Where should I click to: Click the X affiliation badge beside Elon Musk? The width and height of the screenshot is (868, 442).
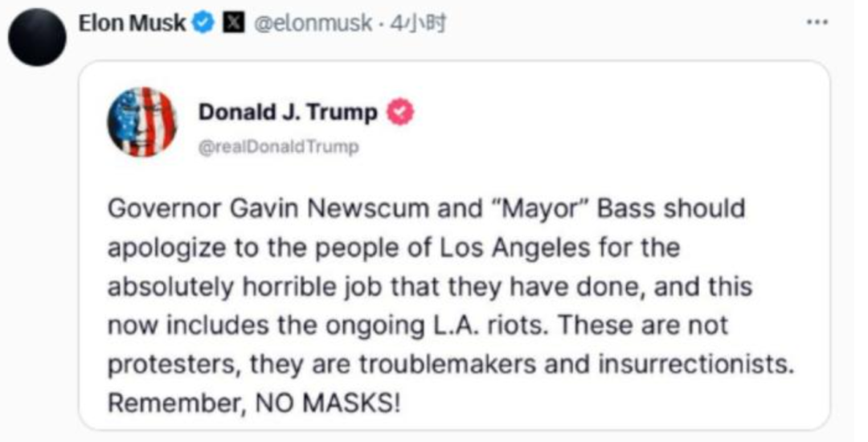coord(234,23)
